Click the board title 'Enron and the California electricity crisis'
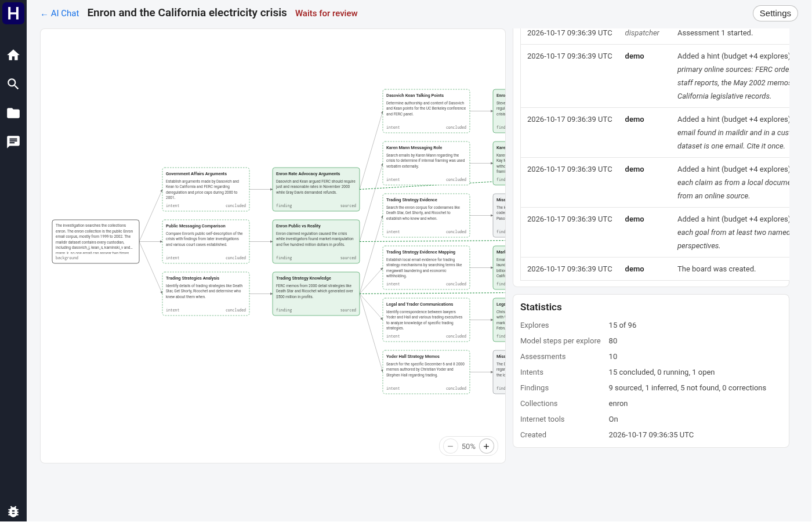812x522 pixels. (x=187, y=13)
